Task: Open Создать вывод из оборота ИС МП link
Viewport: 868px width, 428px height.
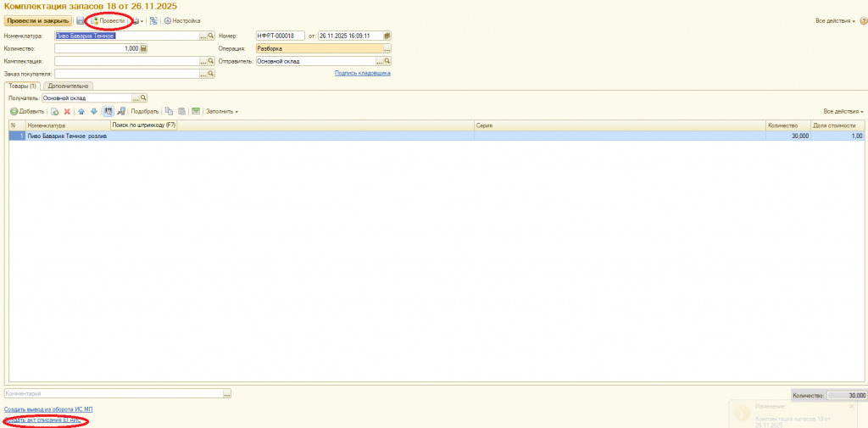Action: pos(48,409)
